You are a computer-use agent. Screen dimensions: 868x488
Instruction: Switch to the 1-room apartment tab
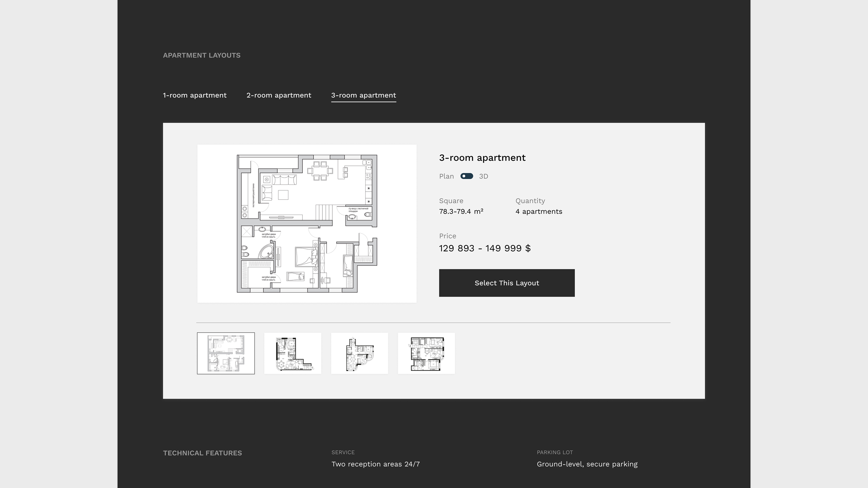pyautogui.click(x=194, y=95)
